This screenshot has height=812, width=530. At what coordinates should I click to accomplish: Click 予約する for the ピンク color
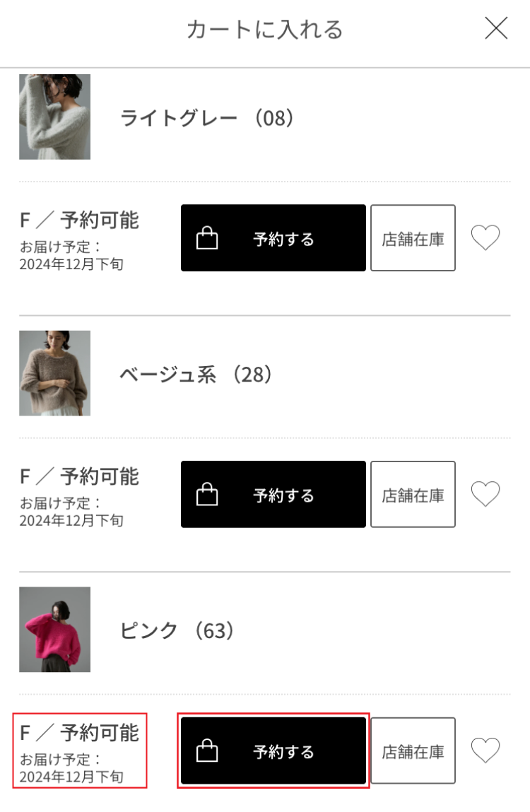pos(283,751)
